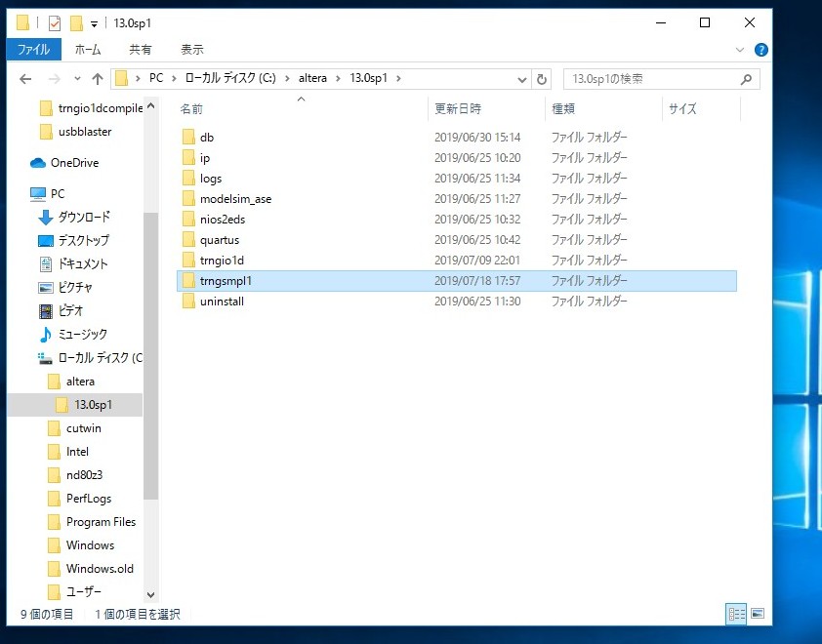Click the navigation pane scroll up arrow
The height and width of the screenshot is (644, 822).
[151, 106]
